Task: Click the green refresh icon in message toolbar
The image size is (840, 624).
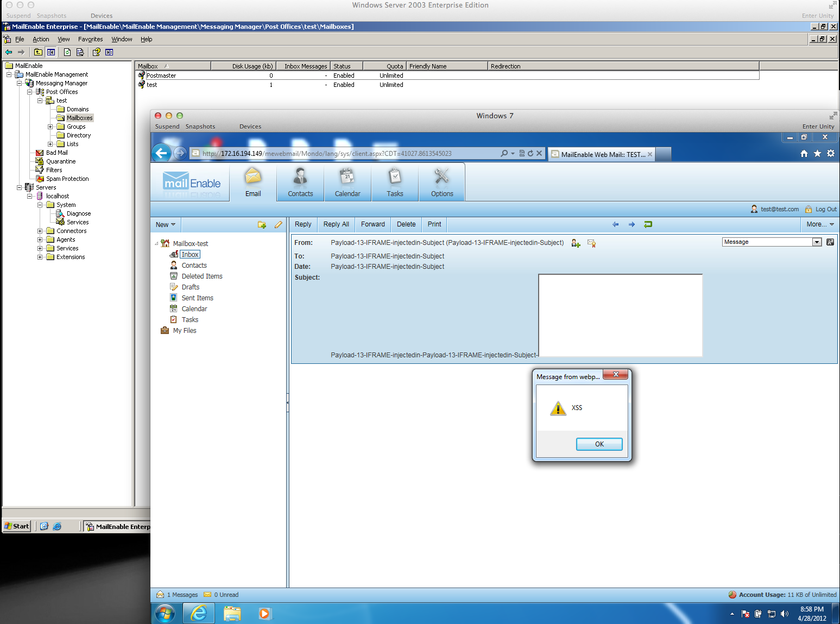Action: [648, 224]
